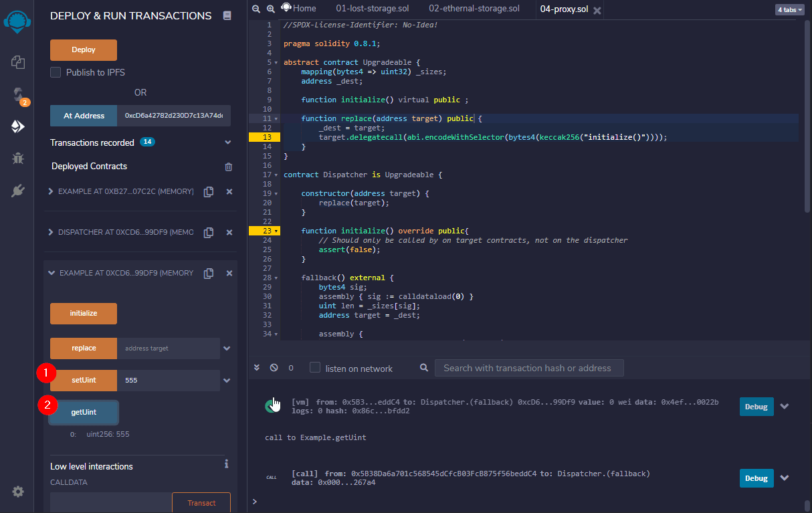Fold abstract contract Upgradeable at line 5
Screen dimensions: 812x513
[x=276, y=62]
